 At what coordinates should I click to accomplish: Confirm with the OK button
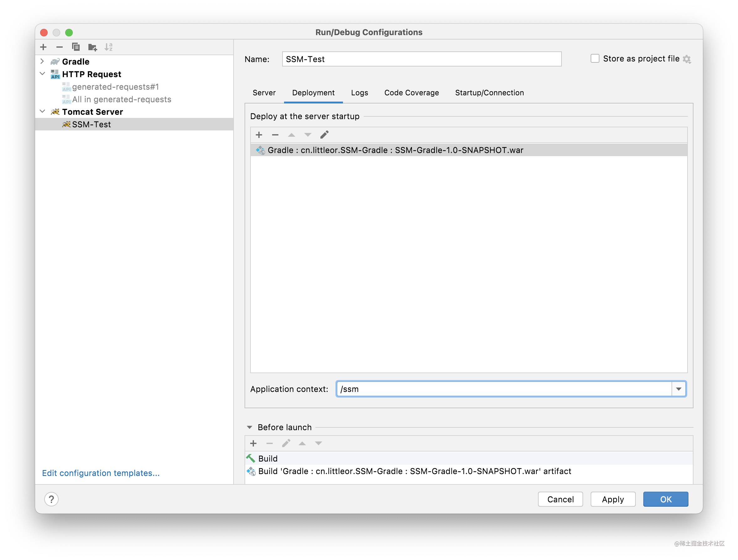[x=666, y=499]
